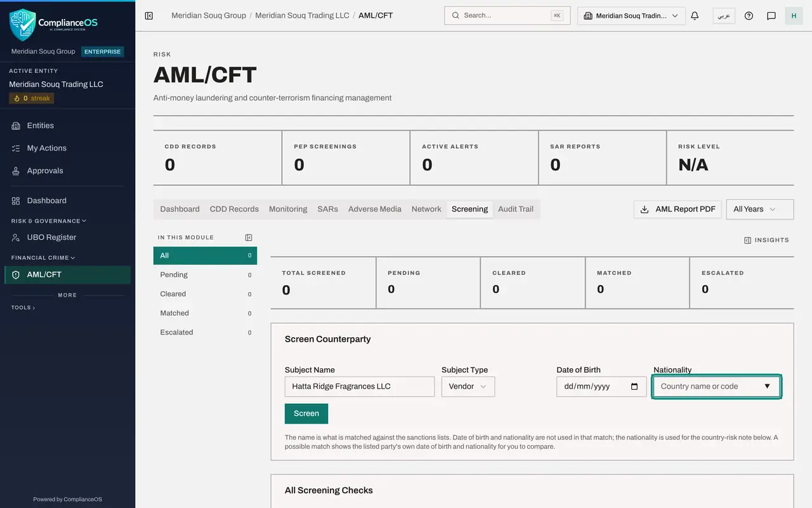Collapse the Financial Crime section
Viewport: 812px width, 508px height.
pos(43,258)
